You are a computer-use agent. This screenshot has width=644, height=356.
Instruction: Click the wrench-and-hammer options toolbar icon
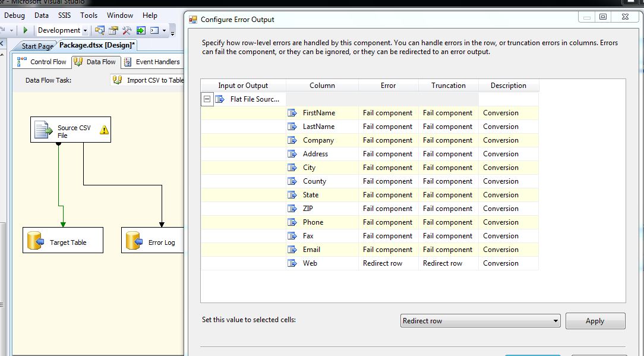[x=127, y=30]
